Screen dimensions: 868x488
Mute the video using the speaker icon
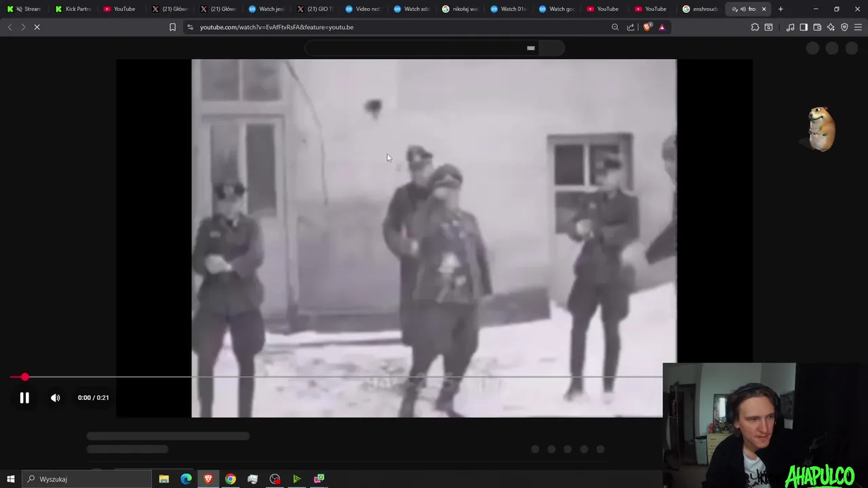tap(56, 398)
